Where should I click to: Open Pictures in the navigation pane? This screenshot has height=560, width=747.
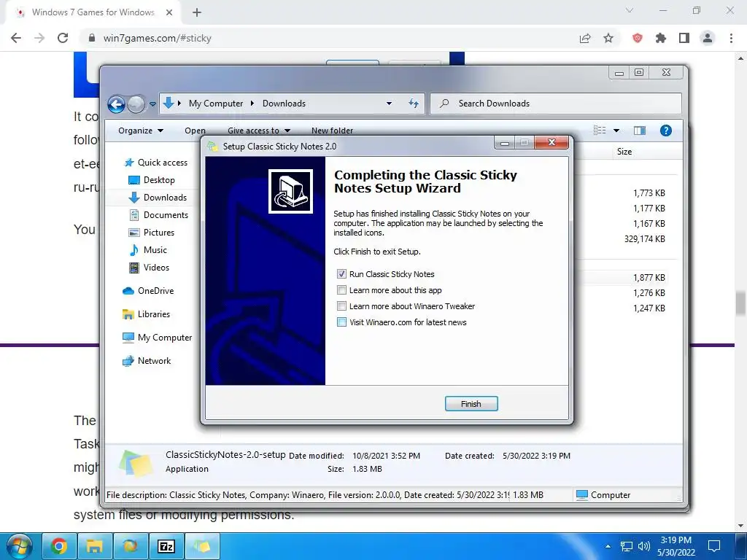point(152,233)
